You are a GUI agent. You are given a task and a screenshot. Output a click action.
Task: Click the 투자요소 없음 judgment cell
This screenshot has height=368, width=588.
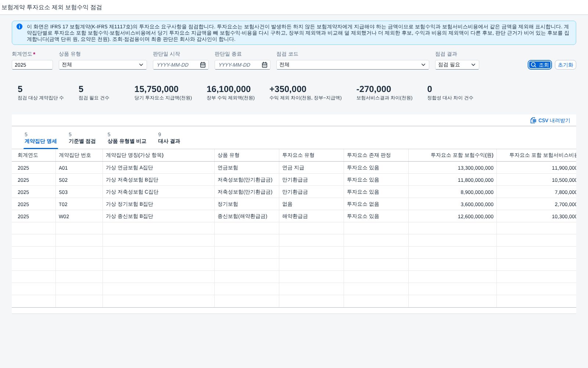(x=376, y=204)
